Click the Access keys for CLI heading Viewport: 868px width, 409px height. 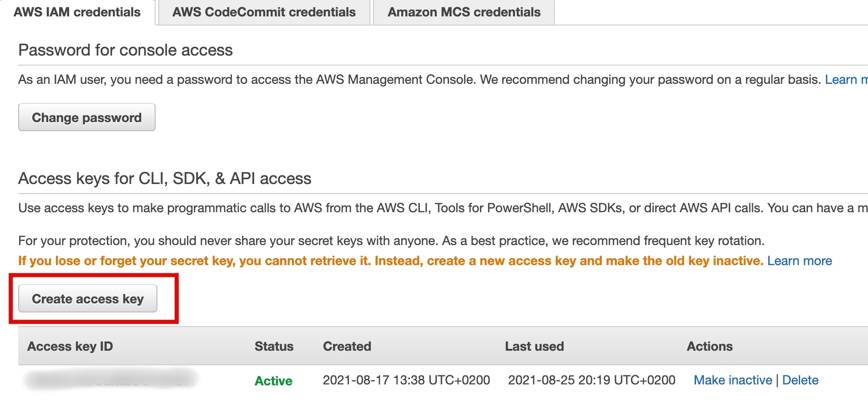165,179
